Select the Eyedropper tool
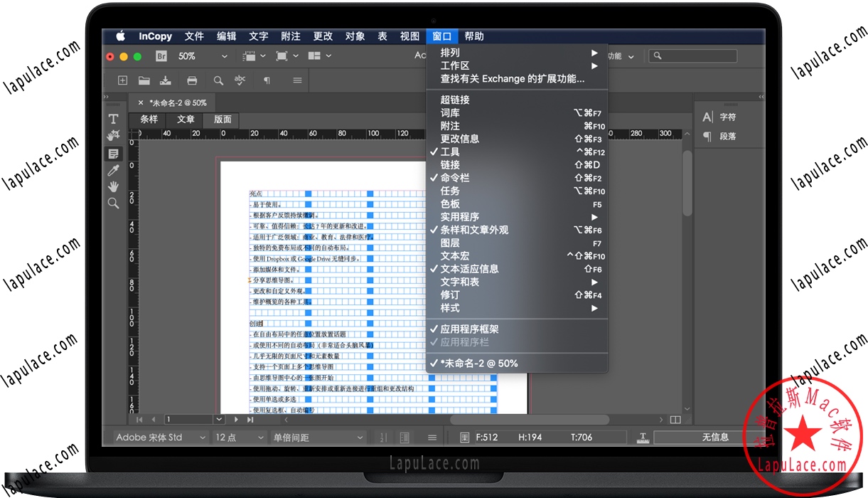Image resolution: width=868 pixels, height=498 pixels. tap(114, 170)
